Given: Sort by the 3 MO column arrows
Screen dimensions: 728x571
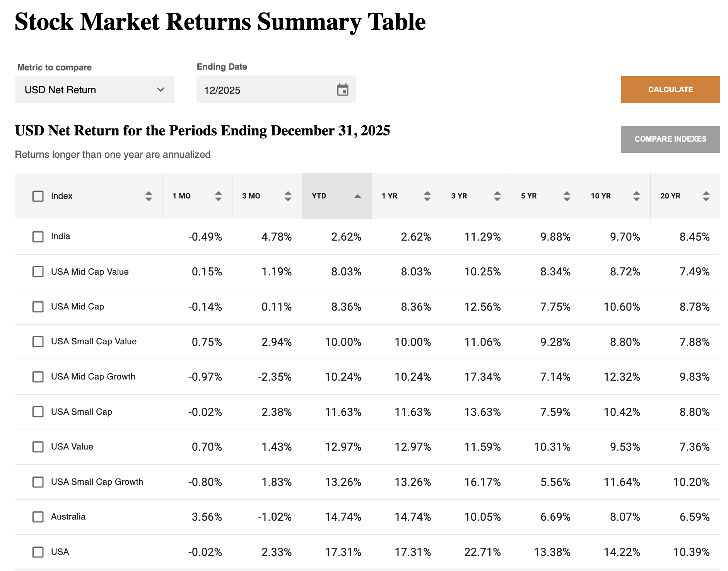Looking at the screenshot, I should coord(288,196).
